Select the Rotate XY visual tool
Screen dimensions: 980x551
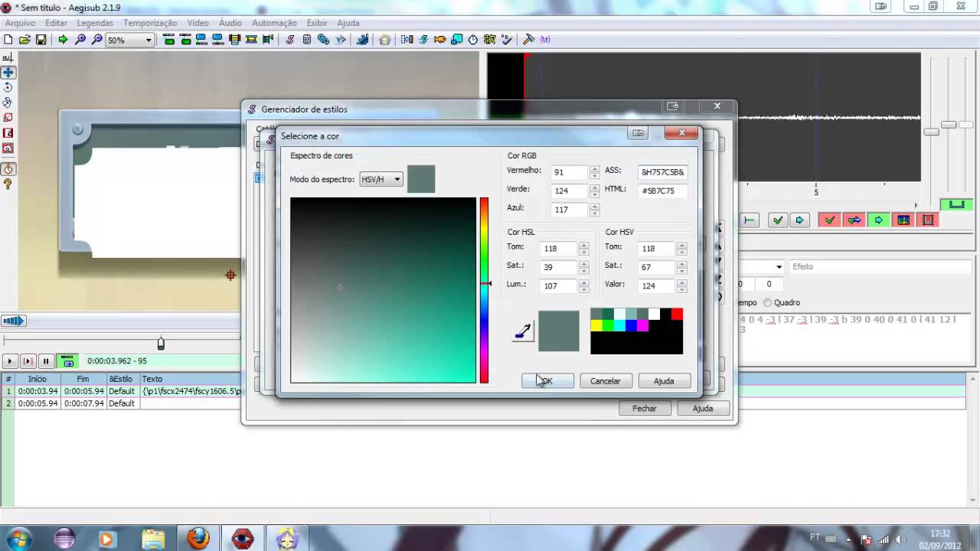click(x=8, y=103)
